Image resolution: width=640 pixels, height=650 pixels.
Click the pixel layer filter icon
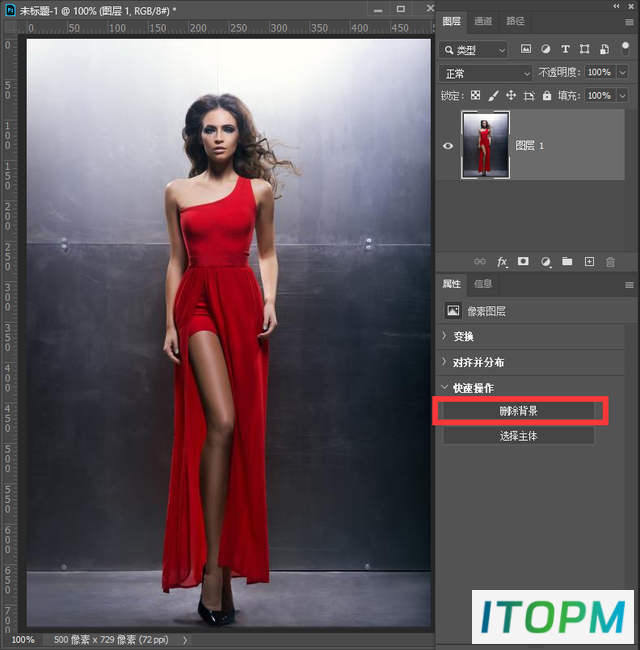(x=526, y=49)
